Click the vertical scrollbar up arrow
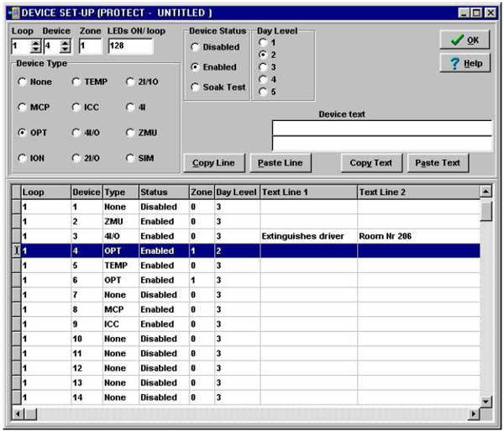This screenshot has width=504, height=432. [486, 192]
